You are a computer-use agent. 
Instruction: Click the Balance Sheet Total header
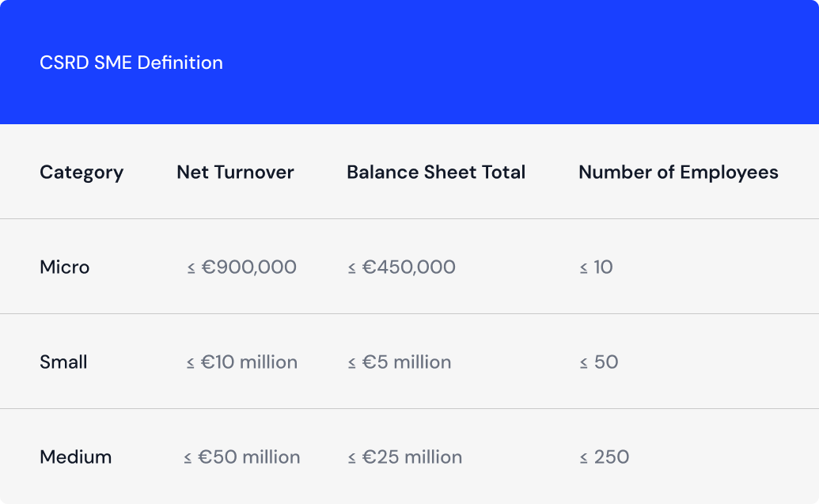[x=436, y=172]
